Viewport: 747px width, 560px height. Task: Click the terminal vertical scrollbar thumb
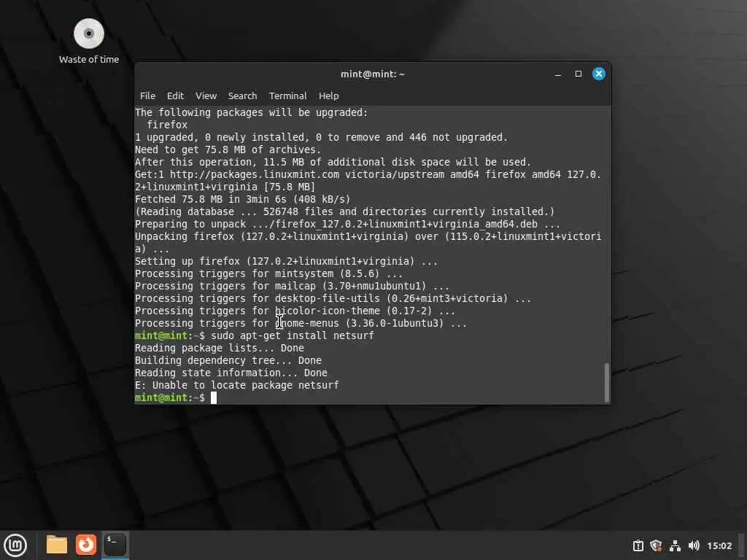(606, 383)
